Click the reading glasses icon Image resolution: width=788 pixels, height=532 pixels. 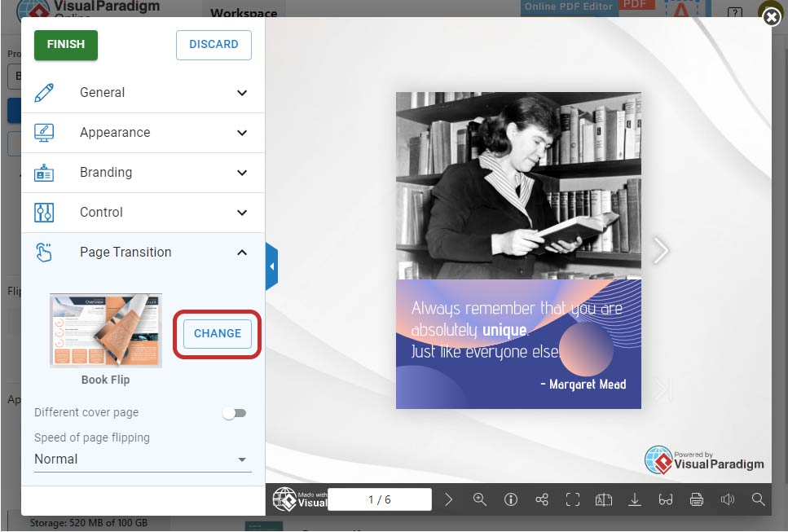tap(666, 499)
